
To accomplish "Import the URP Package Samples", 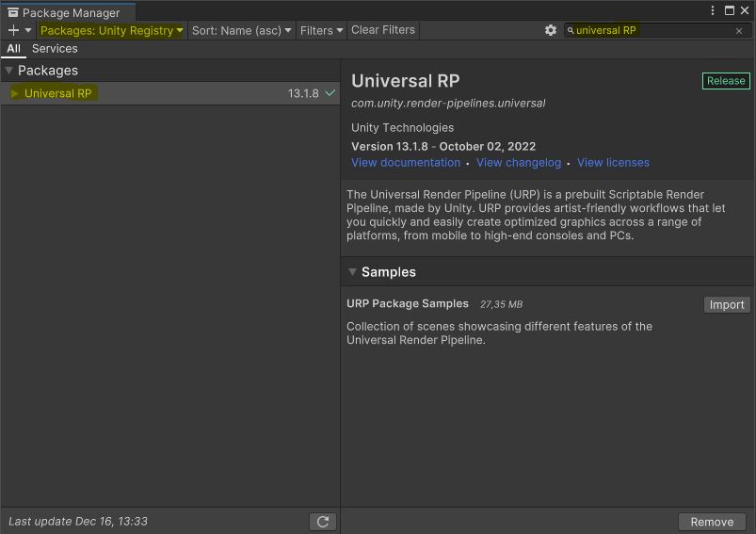I will 727,305.
